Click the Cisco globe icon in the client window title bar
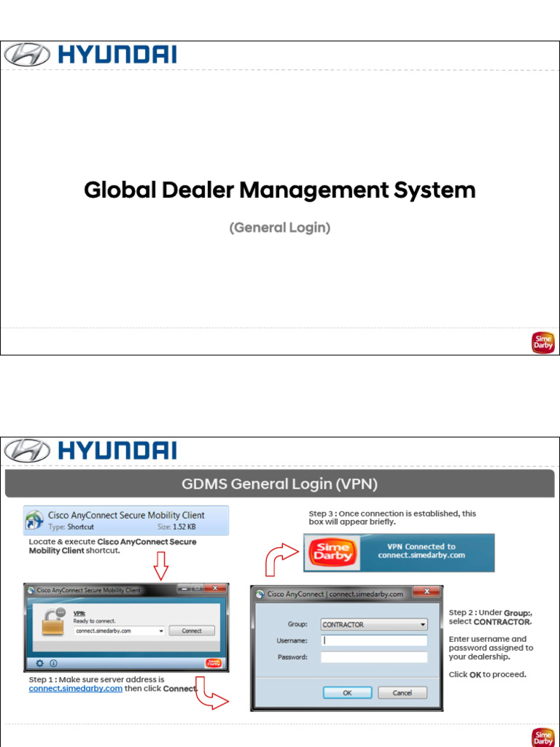This screenshot has width=560, height=747. click(31, 590)
